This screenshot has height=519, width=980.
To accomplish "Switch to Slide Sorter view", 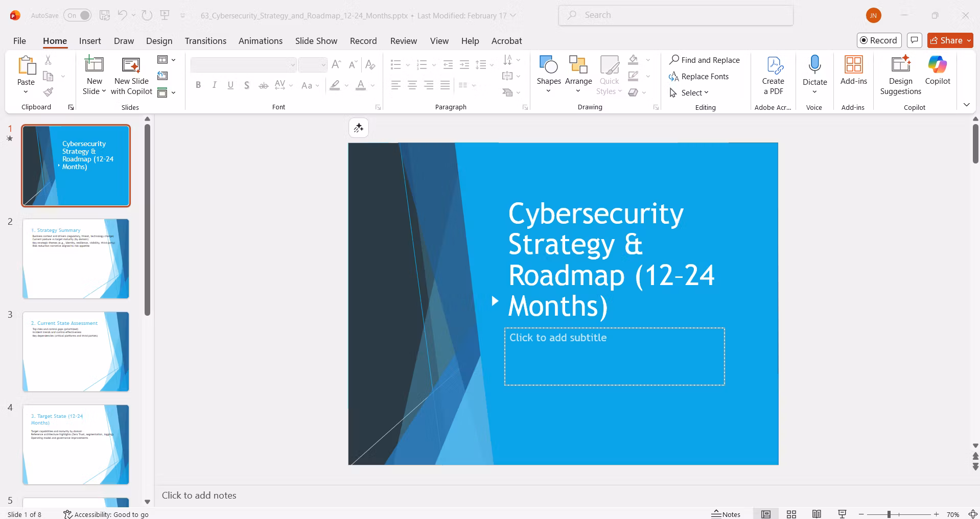I will [791, 514].
